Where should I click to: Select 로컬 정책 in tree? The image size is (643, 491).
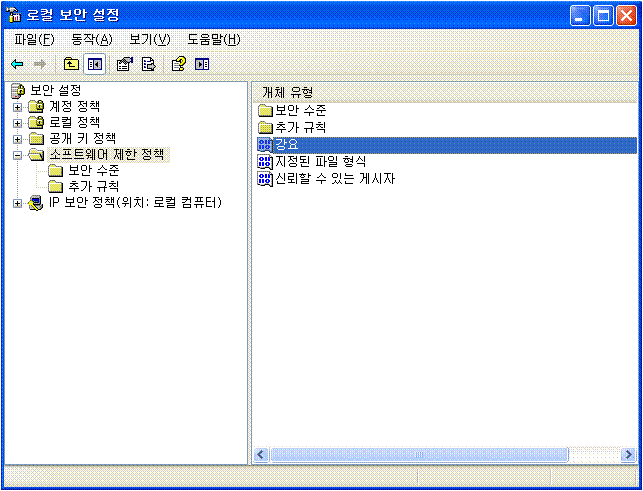[74, 122]
